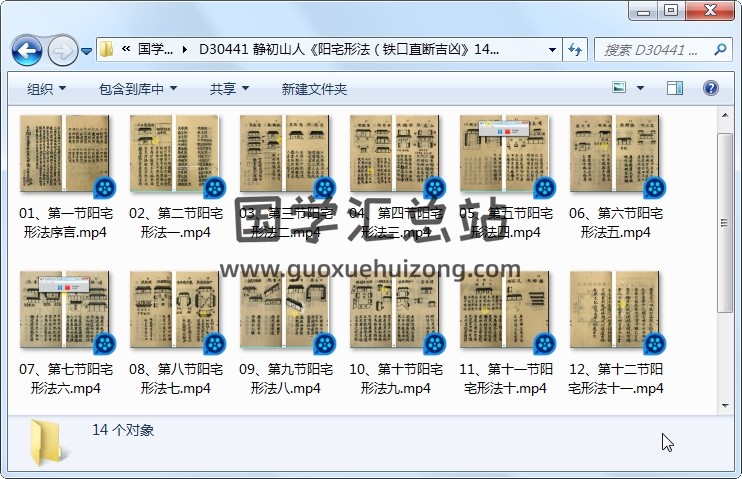The width and height of the screenshot is (742, 479).
Task: Click the 新建文件夹 button
Action: coord(314,89)
